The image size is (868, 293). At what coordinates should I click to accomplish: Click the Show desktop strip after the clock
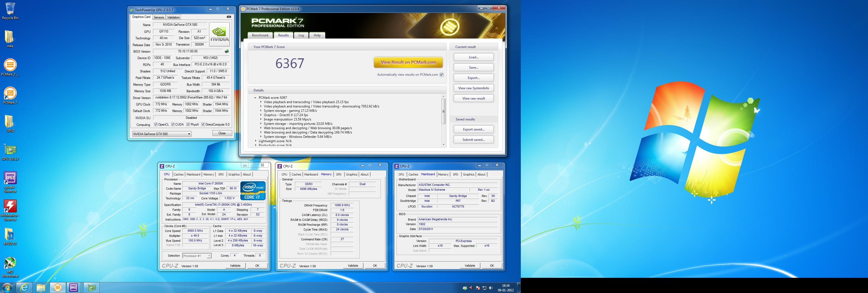pos(519,288)
